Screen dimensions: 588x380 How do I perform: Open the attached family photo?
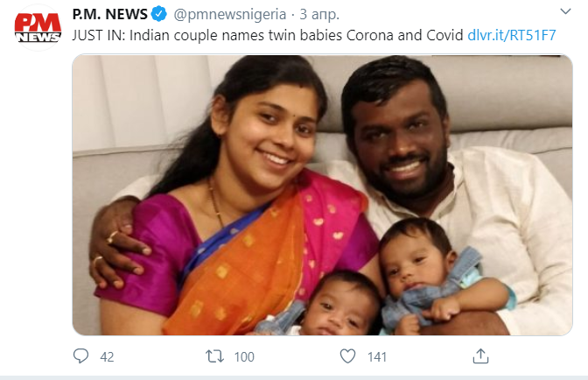pyautogui.click(x=322, y=195)
